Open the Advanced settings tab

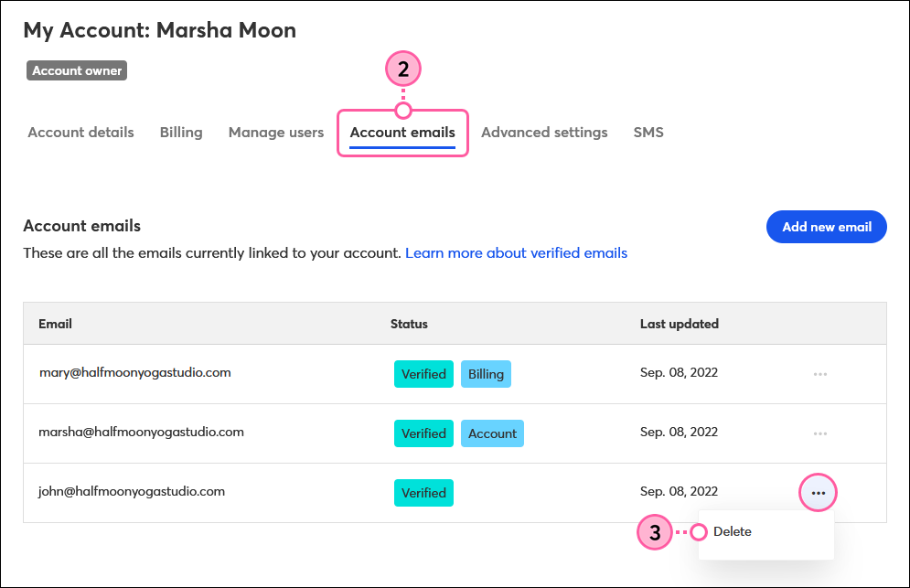coord(544,132)
